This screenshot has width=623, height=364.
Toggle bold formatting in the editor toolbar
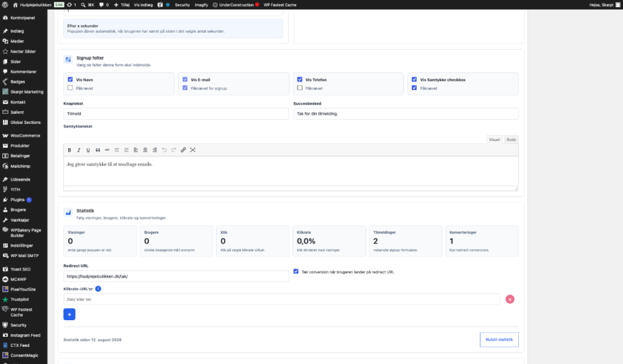click(x=69, y=150)
